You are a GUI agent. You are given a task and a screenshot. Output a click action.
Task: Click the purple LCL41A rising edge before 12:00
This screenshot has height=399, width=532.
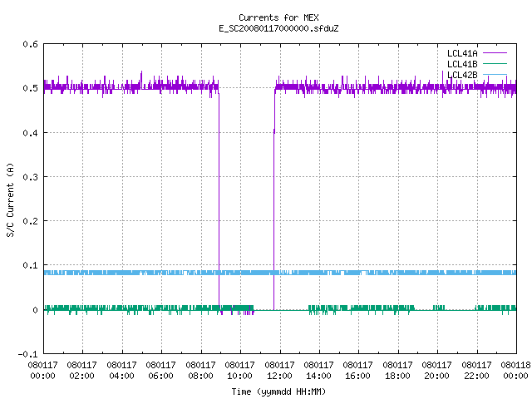point(273,200)
